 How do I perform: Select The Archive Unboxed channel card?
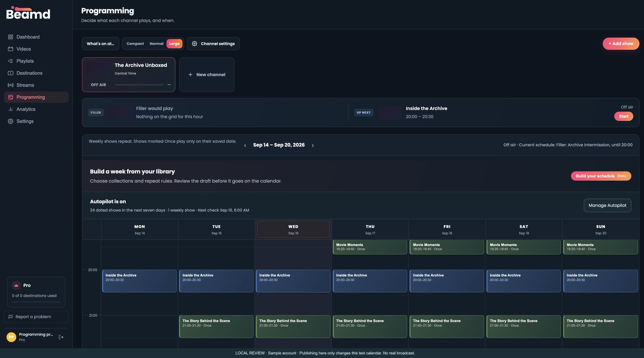point(128,75)
